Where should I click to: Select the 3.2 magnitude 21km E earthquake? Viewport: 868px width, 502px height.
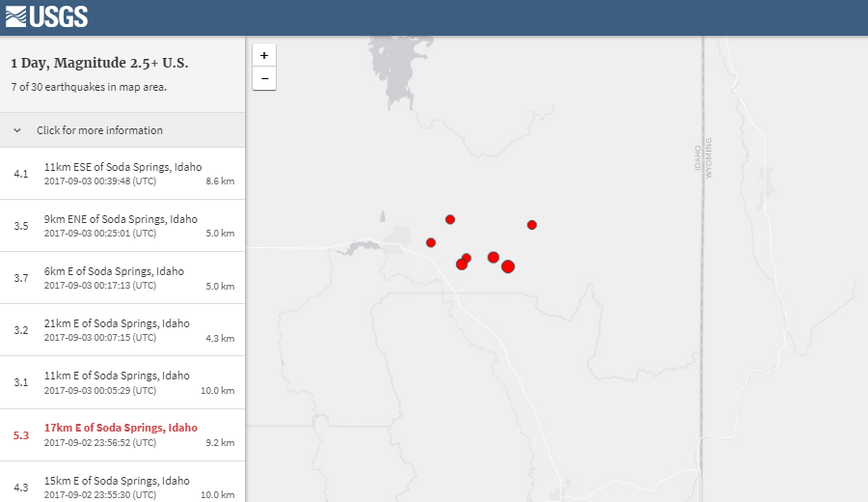[x=122, y=330]
